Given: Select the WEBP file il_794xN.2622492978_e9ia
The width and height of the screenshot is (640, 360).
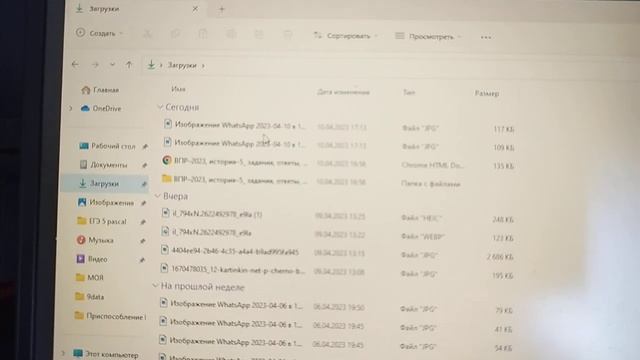Looking at the screenshot, I should click(337, 234).
